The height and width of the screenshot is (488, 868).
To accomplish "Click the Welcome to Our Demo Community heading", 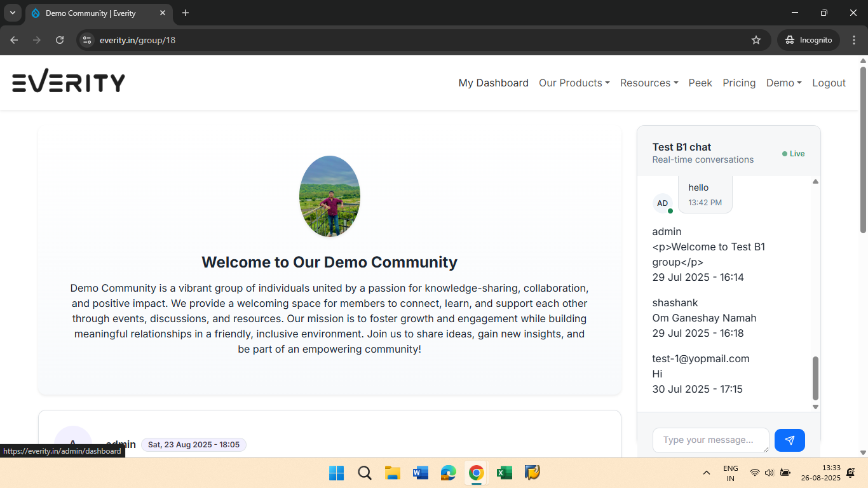I will pos(329,262).
